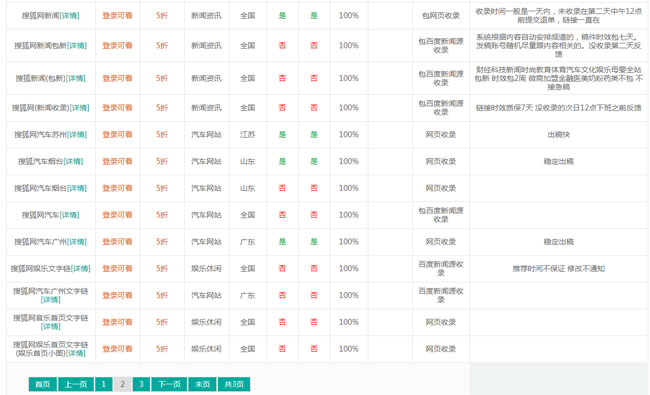Select the 包网页收录 cell
This screenshot has height=395, width=650.
441,16
